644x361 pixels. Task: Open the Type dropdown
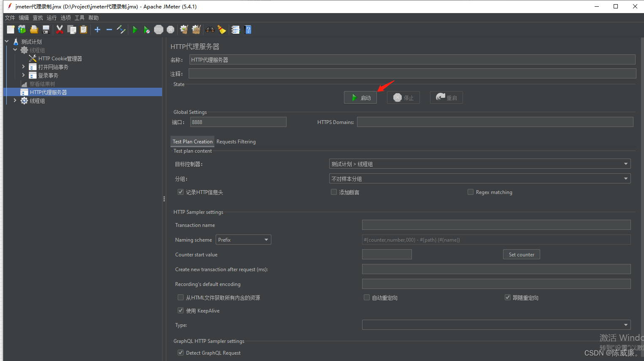pyautogui.click(x=496, y=325)
